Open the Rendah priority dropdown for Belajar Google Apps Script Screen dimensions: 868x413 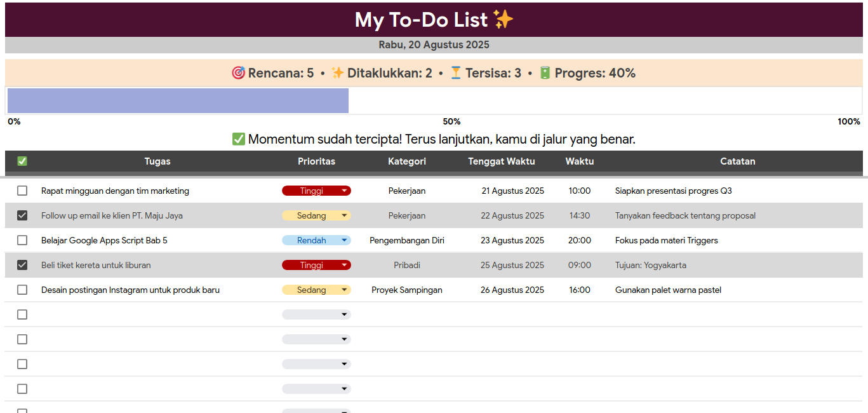pyautogui.click(x=344, y=240)
